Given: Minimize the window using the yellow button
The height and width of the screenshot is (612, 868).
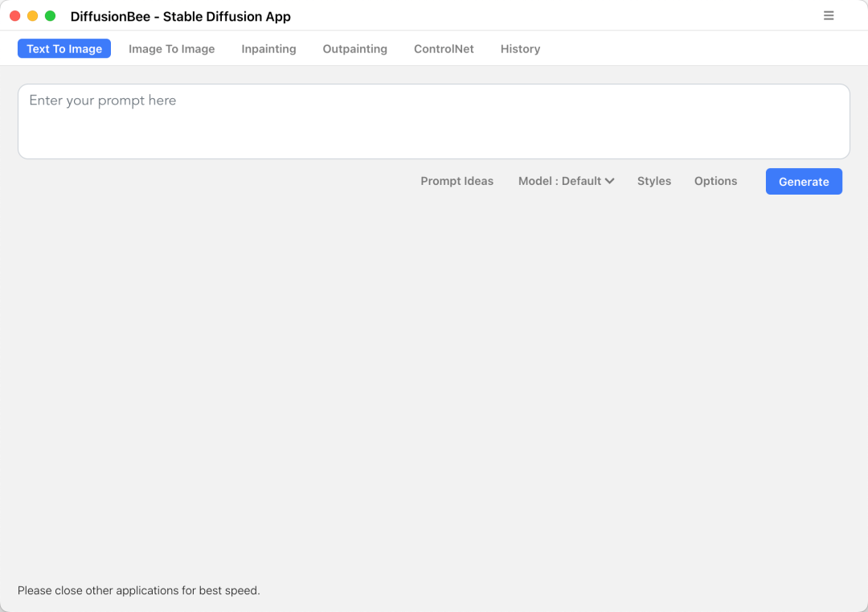Looking at the screenshot, I should pos(33,16).
